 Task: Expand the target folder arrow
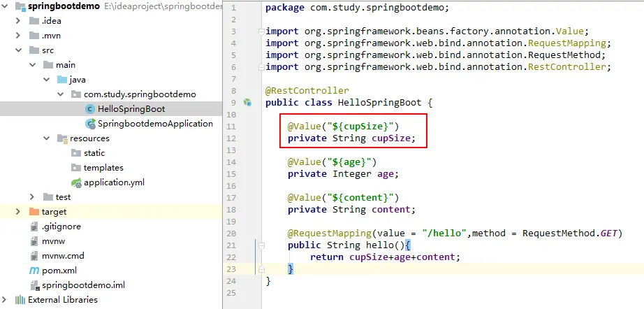pos(17,212)
